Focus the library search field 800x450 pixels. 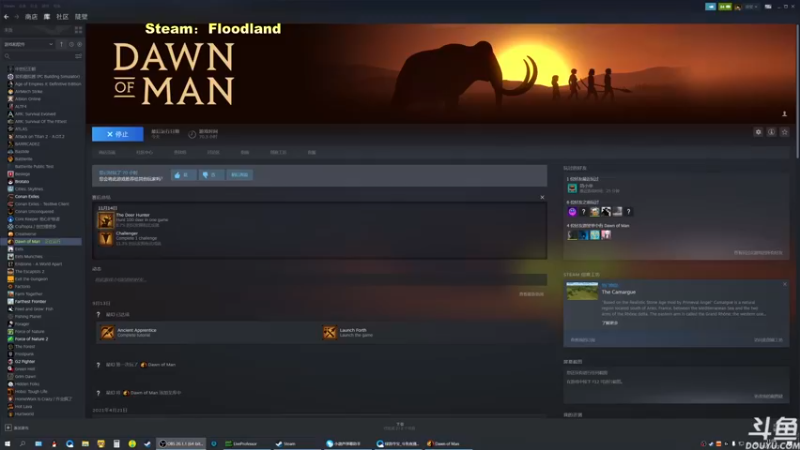(x=38, y=56)
